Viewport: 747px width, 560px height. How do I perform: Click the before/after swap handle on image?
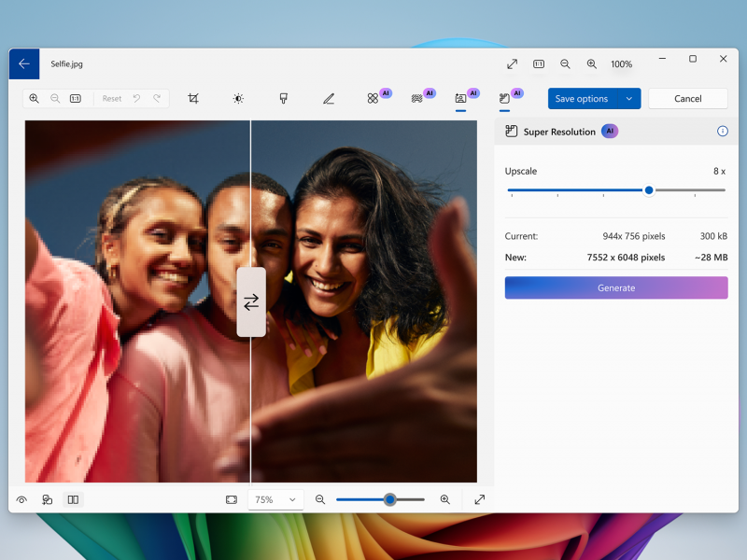pyautogui.click(x=251, y=302)
